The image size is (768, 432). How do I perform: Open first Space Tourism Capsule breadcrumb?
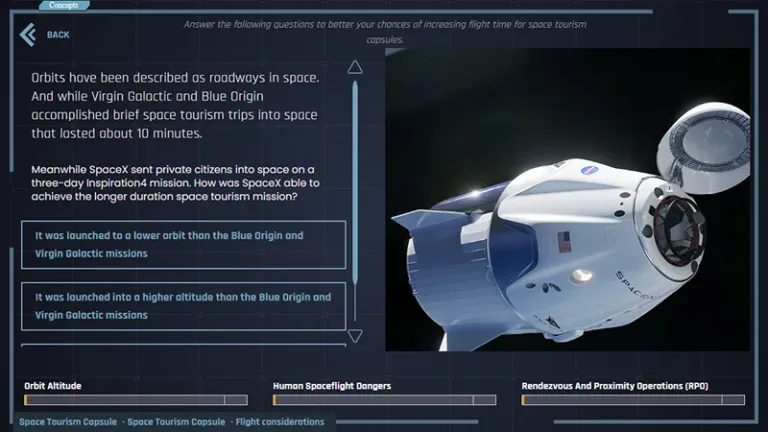pyautogui.click(x=68, y=422)
